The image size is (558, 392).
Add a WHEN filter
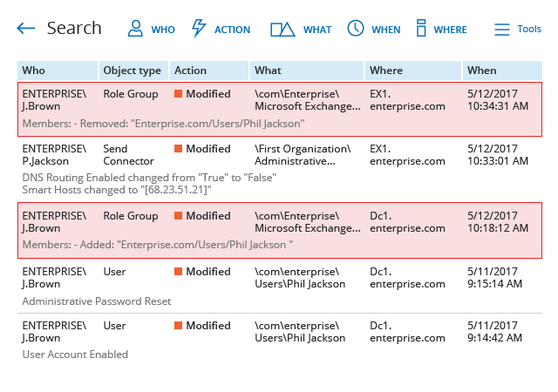click(386, 30)
